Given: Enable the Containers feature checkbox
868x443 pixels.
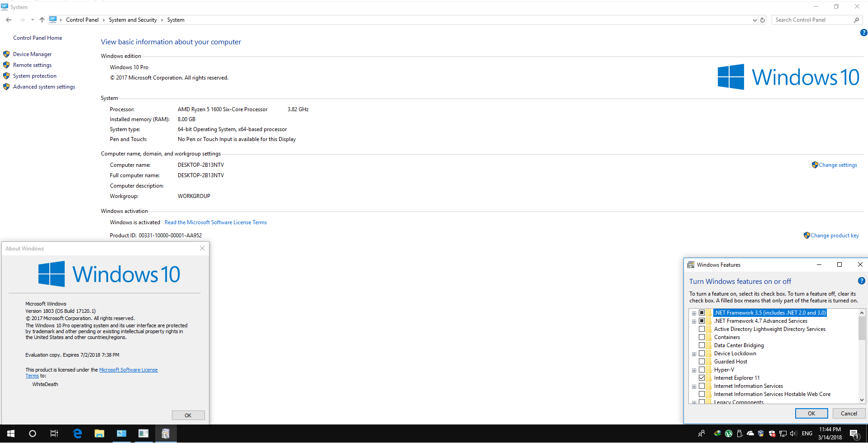Looking at the screenshot, I should (x=702, y=337).
